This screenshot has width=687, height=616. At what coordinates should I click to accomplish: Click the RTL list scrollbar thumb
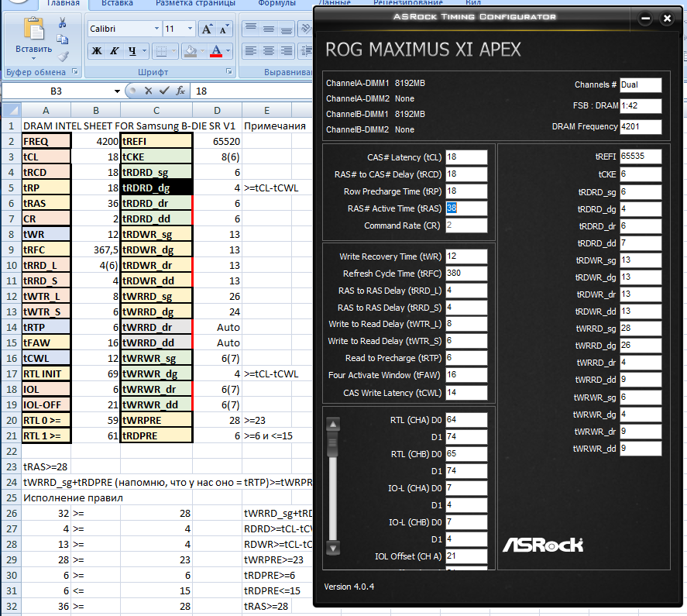tap(333, 443)
